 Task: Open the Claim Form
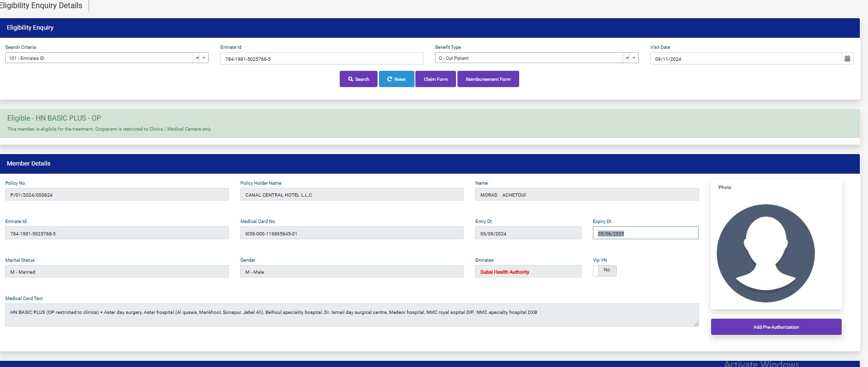coord(435,79)
